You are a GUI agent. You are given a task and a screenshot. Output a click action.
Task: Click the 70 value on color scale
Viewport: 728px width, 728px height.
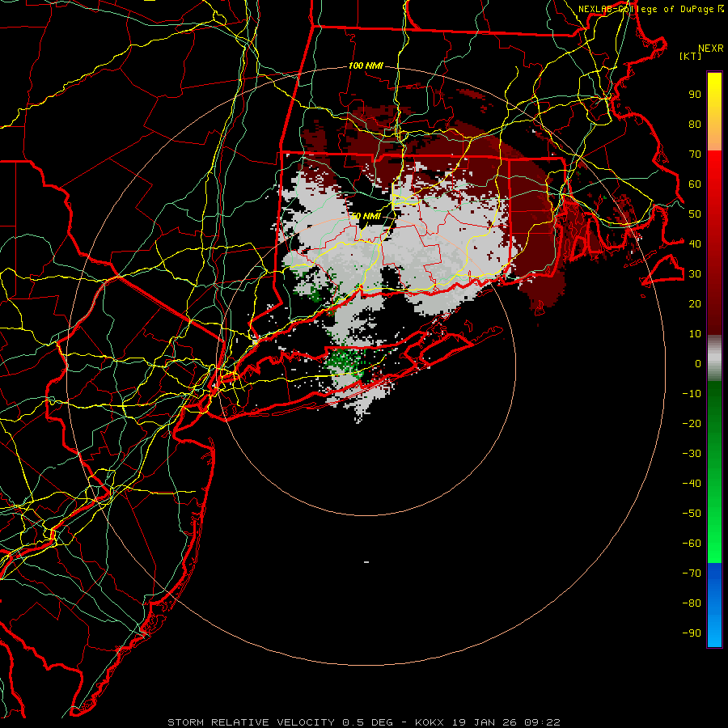click(695, 154)
